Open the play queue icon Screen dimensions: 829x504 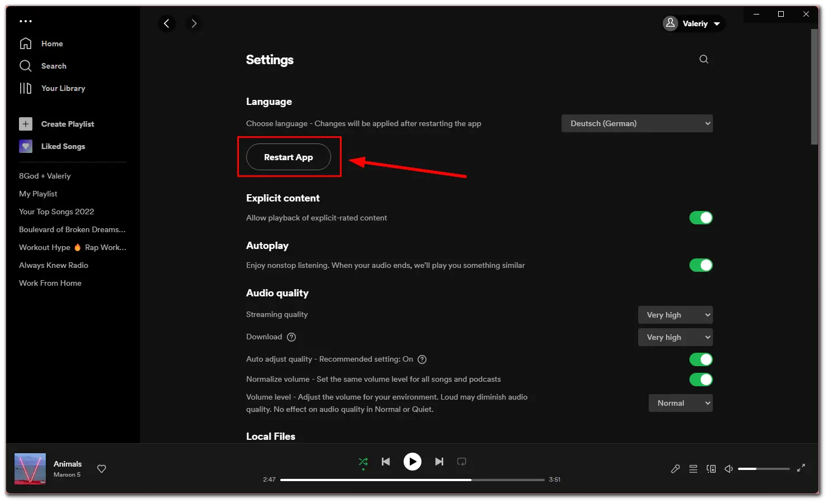[693, 469]
